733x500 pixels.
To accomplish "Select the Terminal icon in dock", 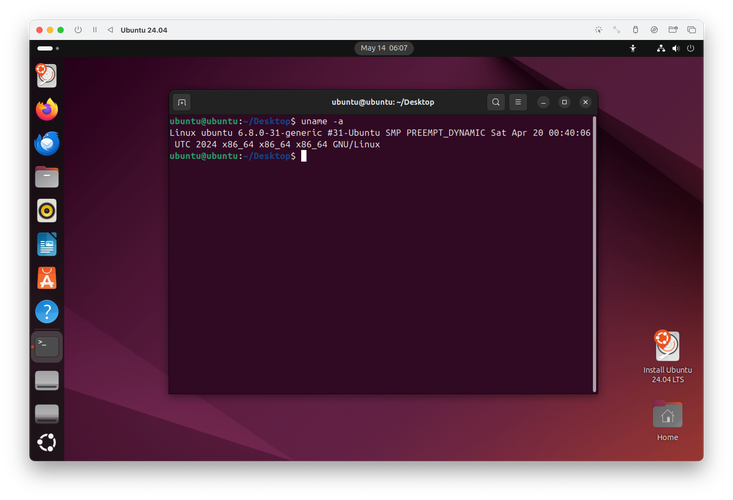I will pyautogui.click(x=47, y=347).
